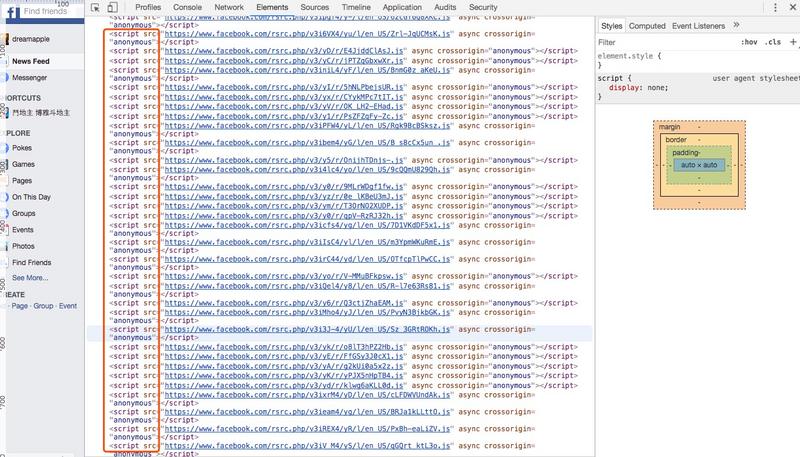The height and width of the screenshot is (457, 800).
Task: Toggle :hov element state panel
Action: click(x=749, y=42)
